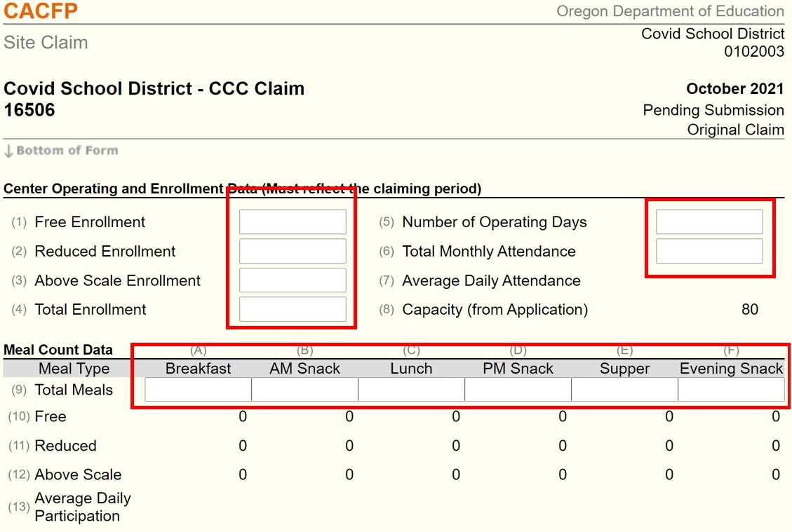
Task: Click the Total Monthly Attendance field
Action: [x=709, y=250]
